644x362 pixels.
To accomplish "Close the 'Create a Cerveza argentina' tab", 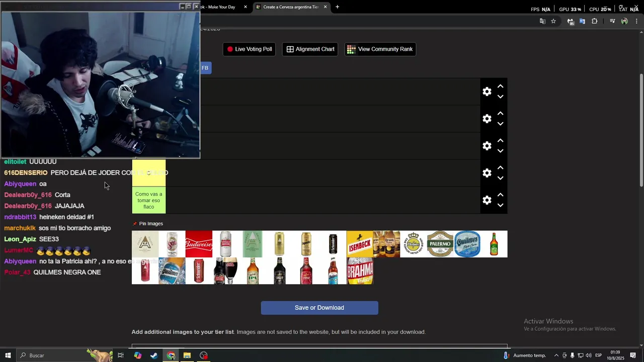I will (x=325, y=7).
